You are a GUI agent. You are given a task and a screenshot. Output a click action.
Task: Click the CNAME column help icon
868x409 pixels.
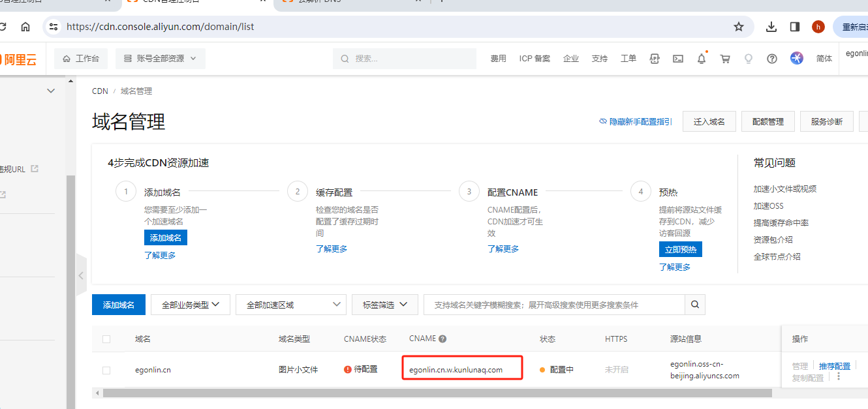tap(442, 339)
